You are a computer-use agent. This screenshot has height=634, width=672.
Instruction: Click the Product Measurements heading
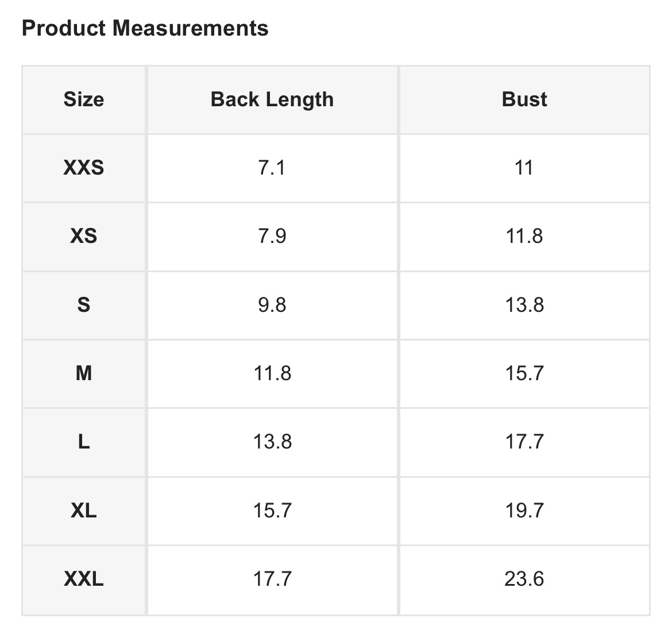pyautogui.click(x=145, y=28)
